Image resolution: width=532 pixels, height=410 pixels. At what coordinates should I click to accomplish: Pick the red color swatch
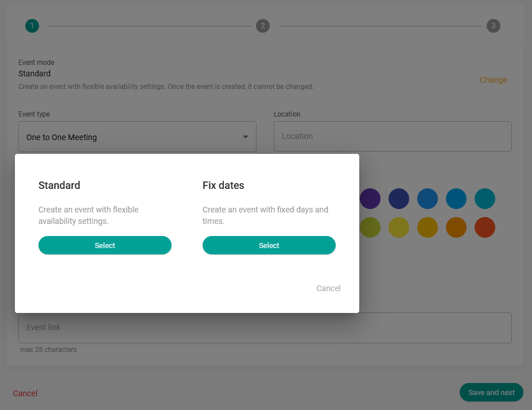(x=485, y=227)
